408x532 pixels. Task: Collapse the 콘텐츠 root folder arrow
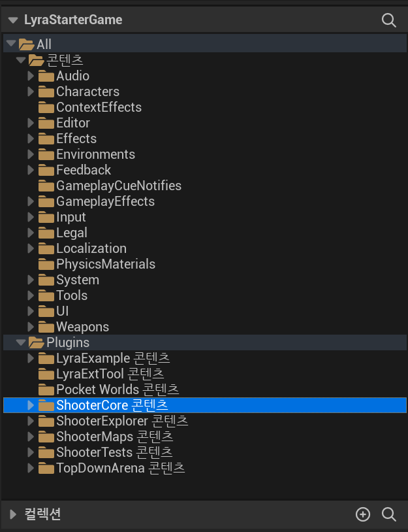pyautogui.click(x=21, y=60)
